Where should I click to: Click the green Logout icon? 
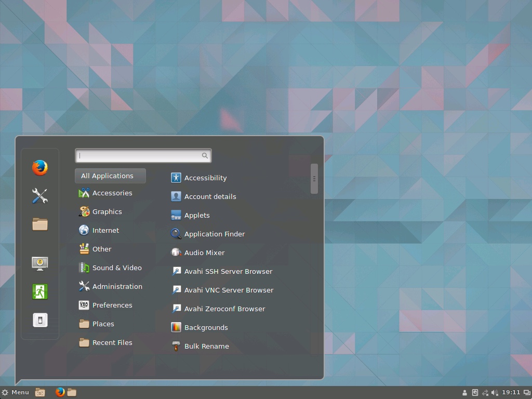click(x=39, y=291)
